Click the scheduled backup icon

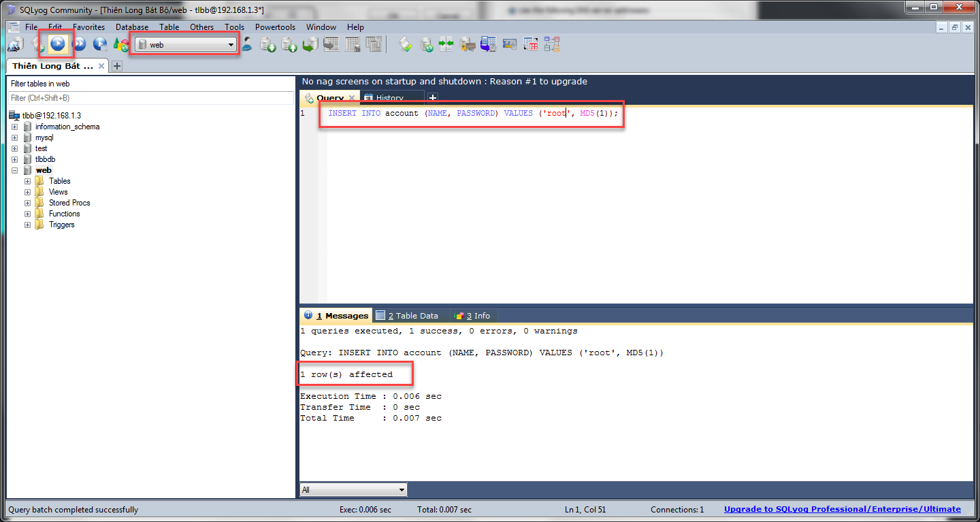[489, 45]
